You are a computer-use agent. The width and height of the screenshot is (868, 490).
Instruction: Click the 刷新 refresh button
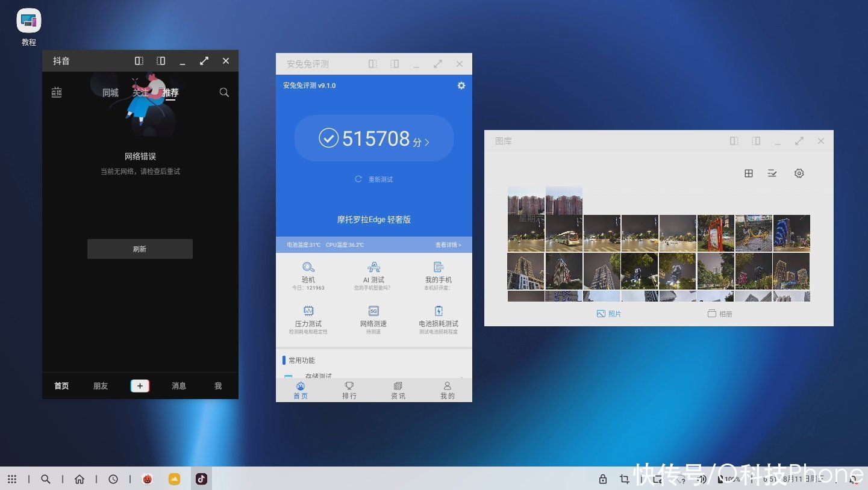[140, 249]
